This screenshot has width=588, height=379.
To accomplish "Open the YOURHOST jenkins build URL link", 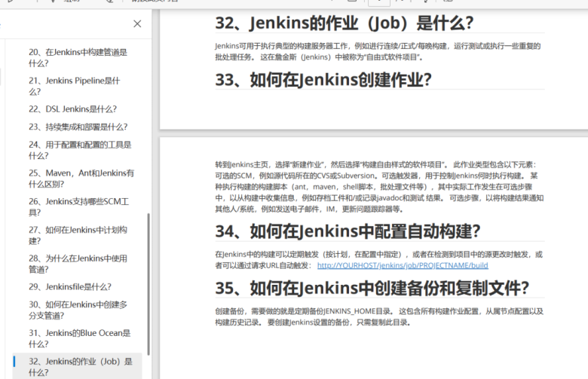I will (403, 265).
